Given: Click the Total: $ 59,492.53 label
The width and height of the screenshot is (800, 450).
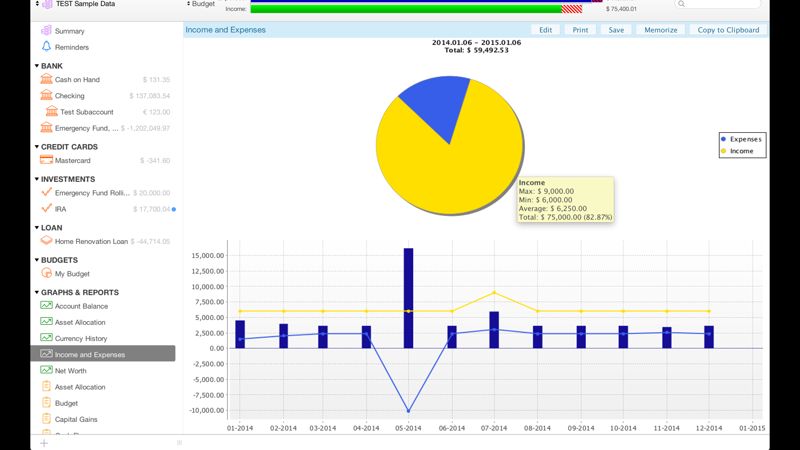Looking at the screenshot, I should click(x=477, y=51).
